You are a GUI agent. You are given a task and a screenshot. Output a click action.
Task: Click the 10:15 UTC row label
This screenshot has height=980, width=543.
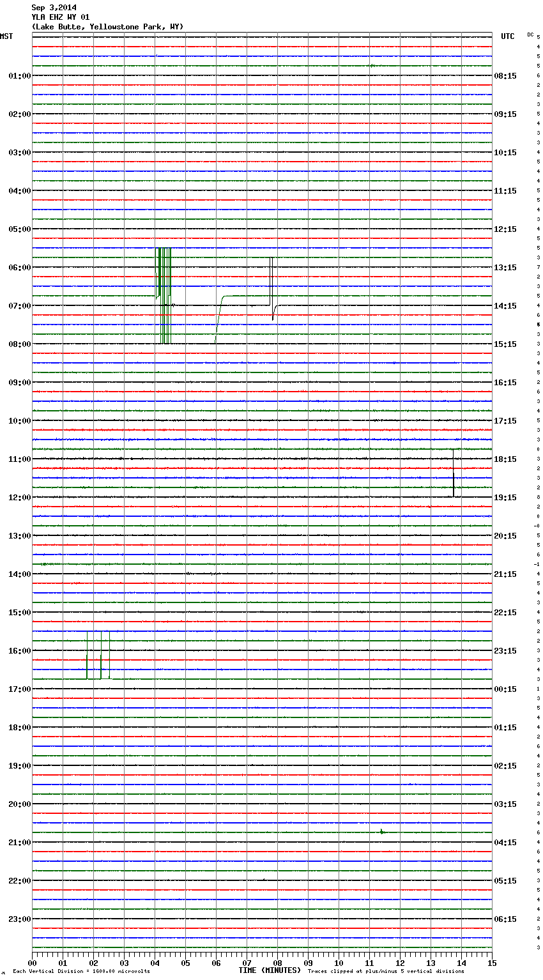[x=505, y=153]
